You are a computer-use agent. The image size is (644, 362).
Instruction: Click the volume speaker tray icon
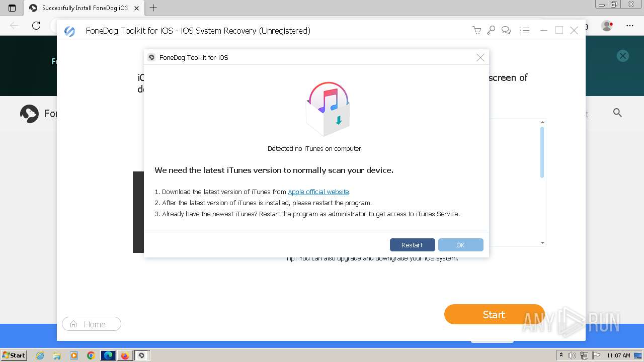coord(572,355)
